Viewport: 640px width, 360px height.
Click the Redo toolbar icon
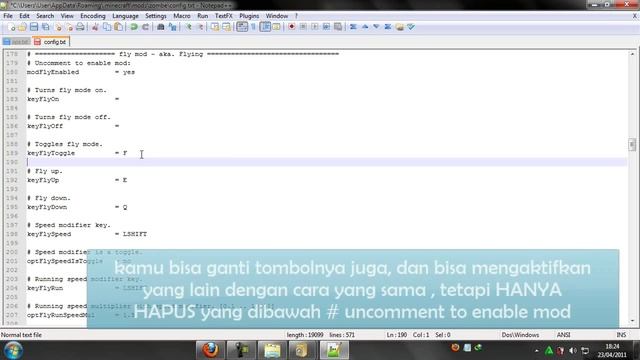tap(145, 27)
